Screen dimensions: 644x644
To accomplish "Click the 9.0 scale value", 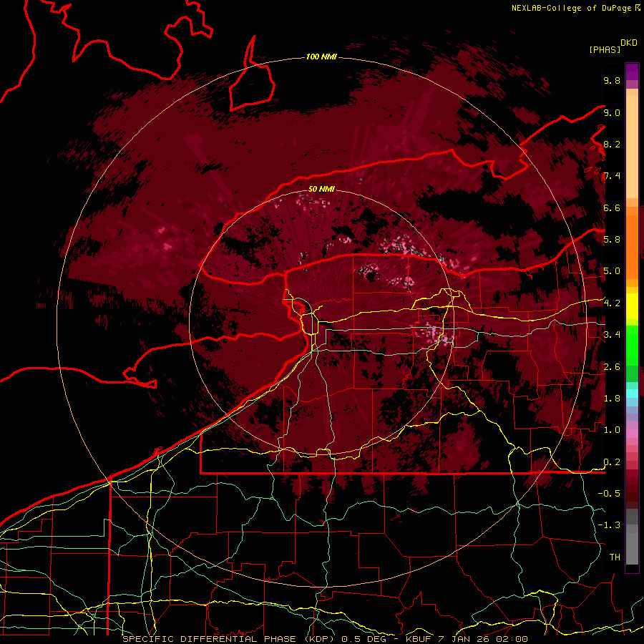I will pos(612,112).
